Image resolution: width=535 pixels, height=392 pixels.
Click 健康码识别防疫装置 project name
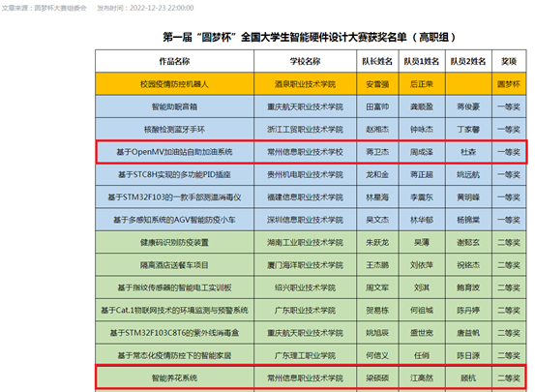174,242
